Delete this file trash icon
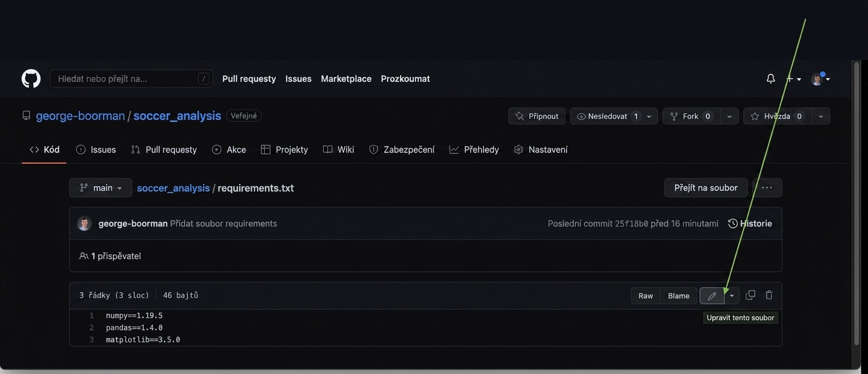The width and height of the screenshot is (868, 374). [769, 295]
